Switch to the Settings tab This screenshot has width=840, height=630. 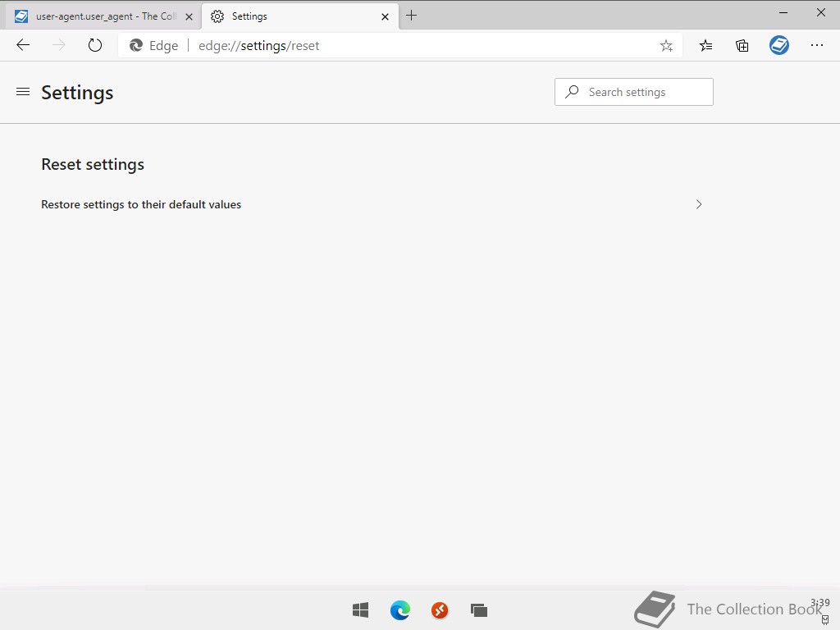pos(300,16)
